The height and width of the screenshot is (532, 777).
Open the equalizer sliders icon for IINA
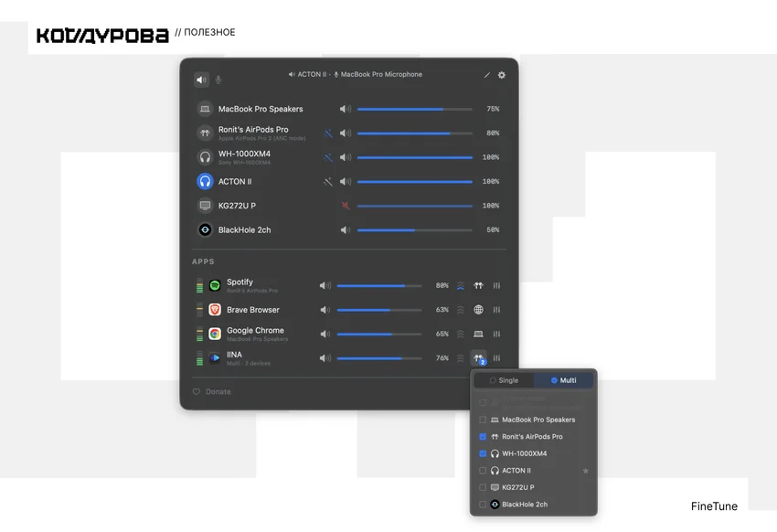pos(496,358)
